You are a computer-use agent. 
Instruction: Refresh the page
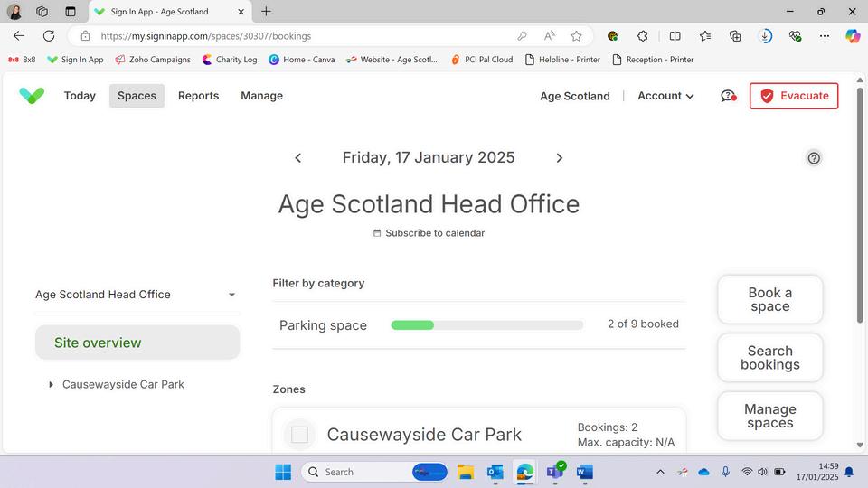[x=49, y=36]
